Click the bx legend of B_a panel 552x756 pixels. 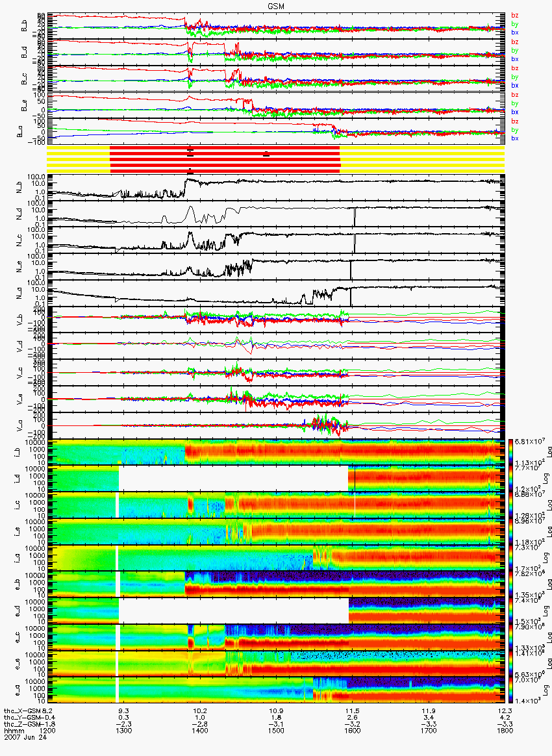click(515, 138)
